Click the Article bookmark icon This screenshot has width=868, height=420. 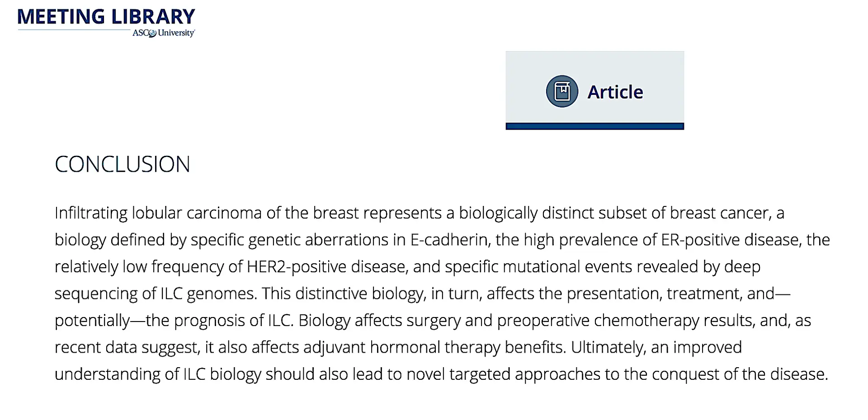coord(562,91)
